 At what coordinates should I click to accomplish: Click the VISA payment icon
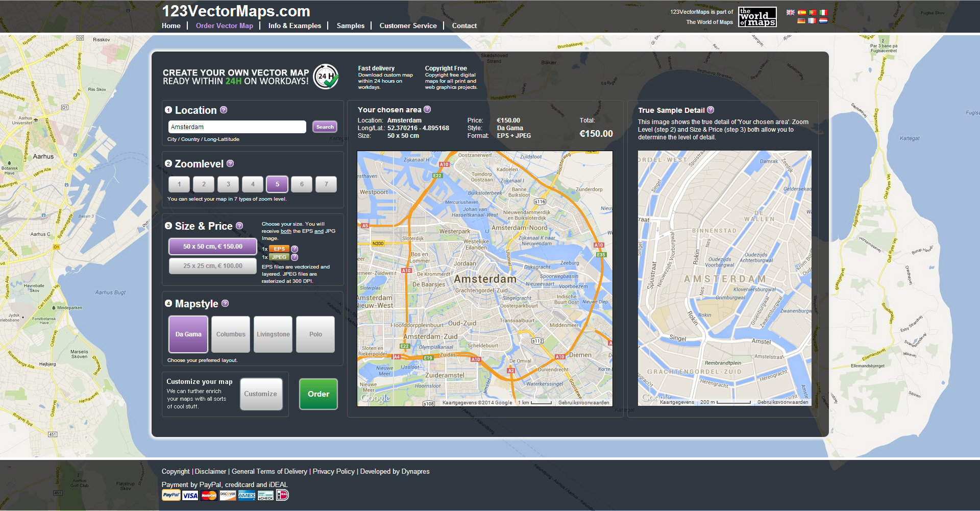click(190, 495)
